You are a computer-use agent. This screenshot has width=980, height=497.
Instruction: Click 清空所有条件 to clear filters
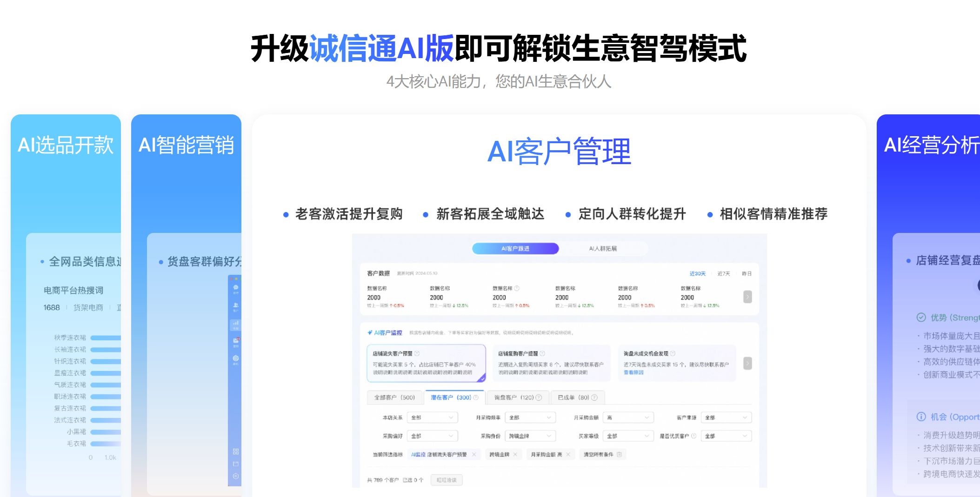602,455
